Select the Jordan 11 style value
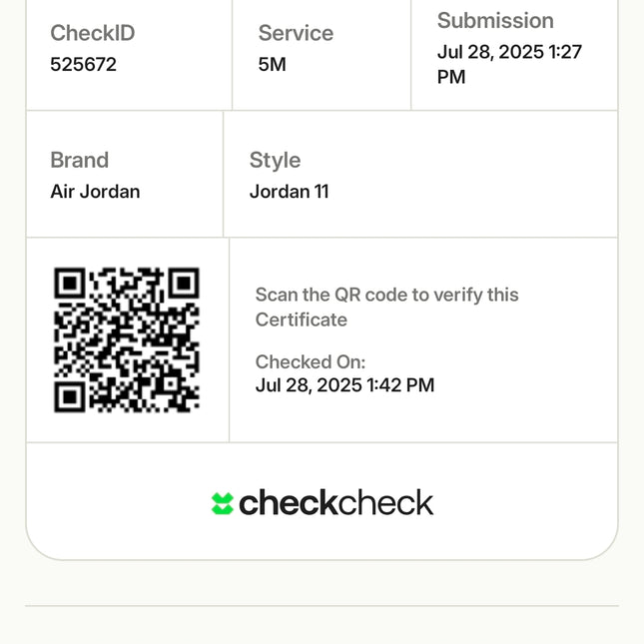 coord(289,192)
